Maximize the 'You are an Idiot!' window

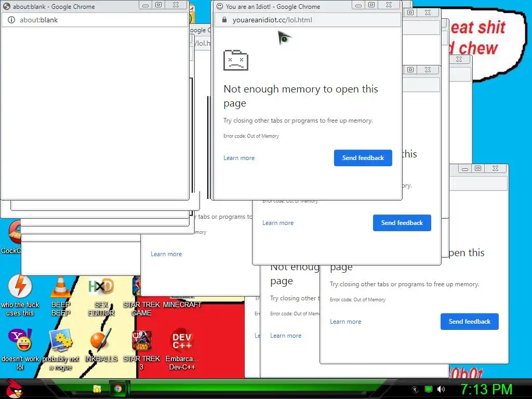coord(371,5)
